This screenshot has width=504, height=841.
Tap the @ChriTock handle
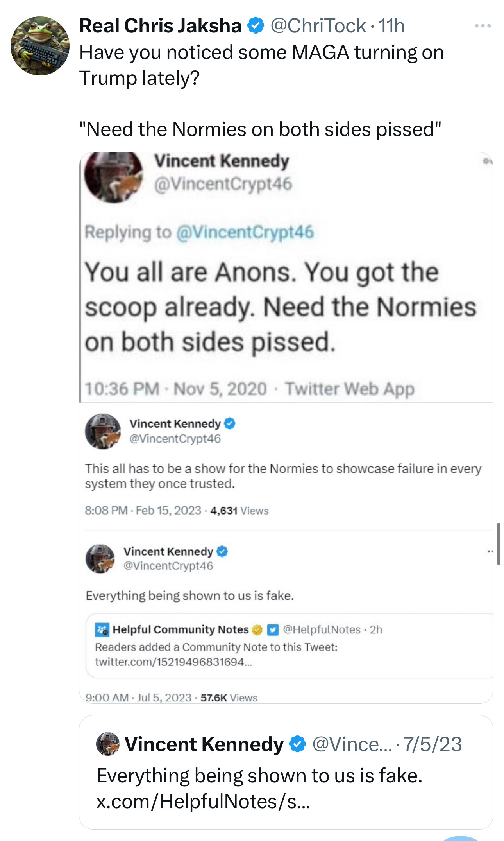[x=318, y=26]
